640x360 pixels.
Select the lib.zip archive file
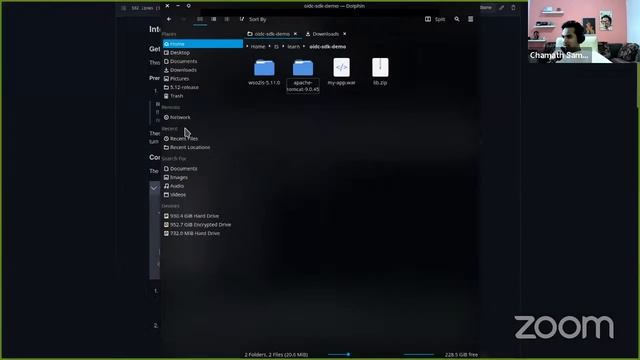click(380, 72)
